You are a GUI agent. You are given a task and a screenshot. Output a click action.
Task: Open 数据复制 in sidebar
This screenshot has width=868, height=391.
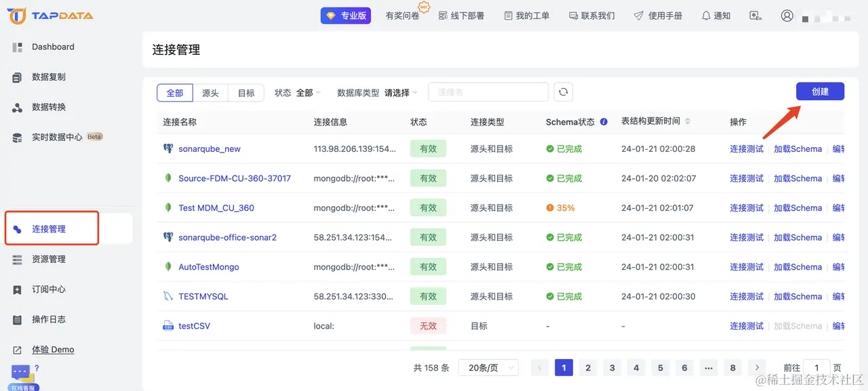pos(49,77)
